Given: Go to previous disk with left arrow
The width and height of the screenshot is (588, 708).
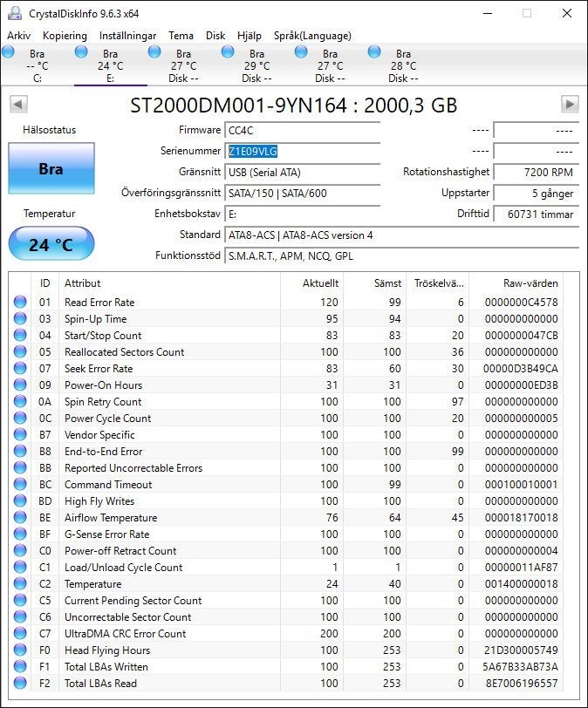Looking at the screenshot, I should (18, 105).
